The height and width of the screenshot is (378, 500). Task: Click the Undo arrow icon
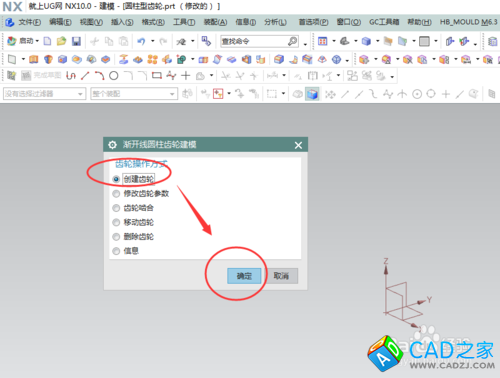[141, 41]
